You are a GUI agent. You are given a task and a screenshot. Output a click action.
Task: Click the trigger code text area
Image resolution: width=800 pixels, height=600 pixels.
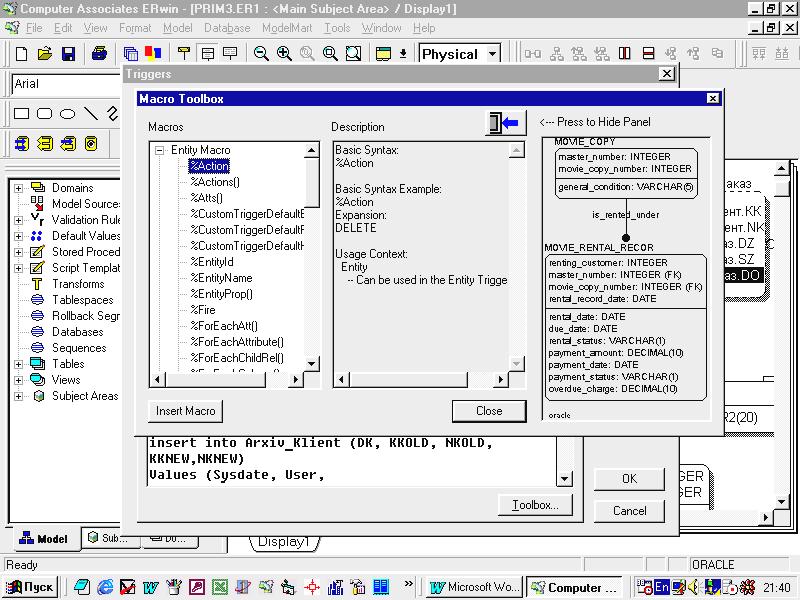click(x=351, y=462)
